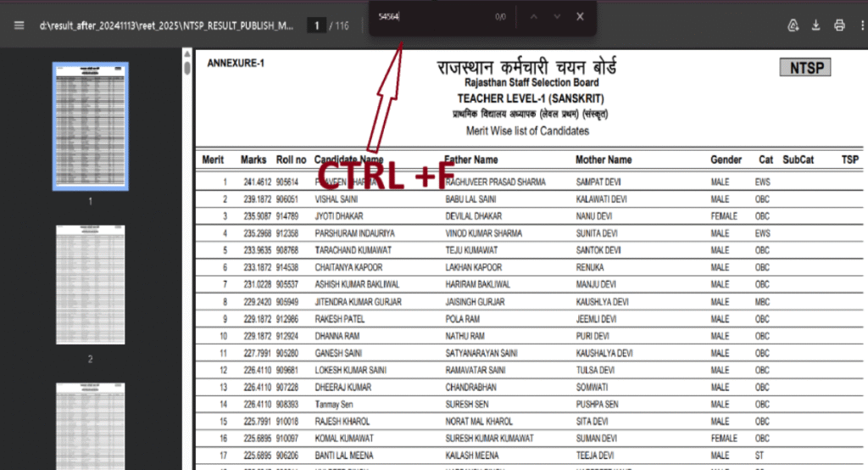Close the find bar with X

point(580,17)
